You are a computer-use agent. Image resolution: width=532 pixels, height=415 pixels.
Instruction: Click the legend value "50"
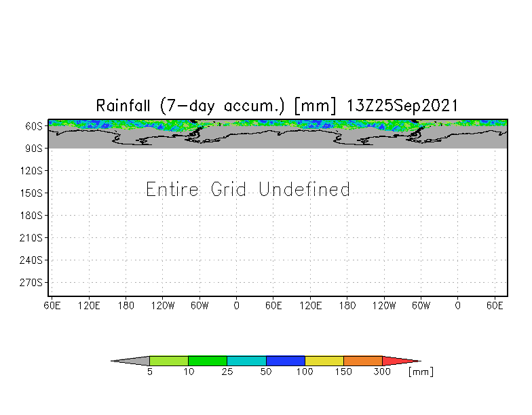click(x=266, y=372)
